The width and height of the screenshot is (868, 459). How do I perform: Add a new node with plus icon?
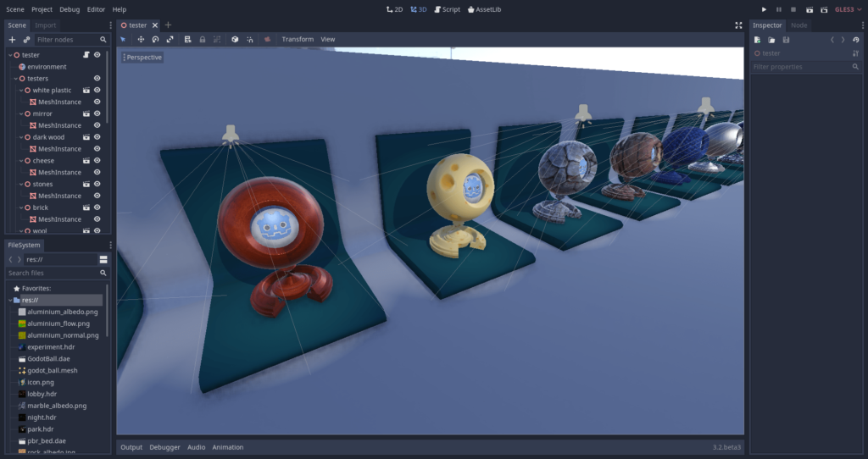point(12,40)
